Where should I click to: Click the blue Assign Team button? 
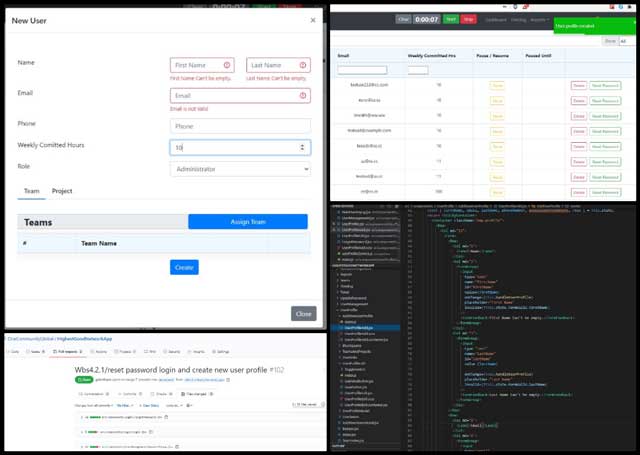click(x=247, y=222)
